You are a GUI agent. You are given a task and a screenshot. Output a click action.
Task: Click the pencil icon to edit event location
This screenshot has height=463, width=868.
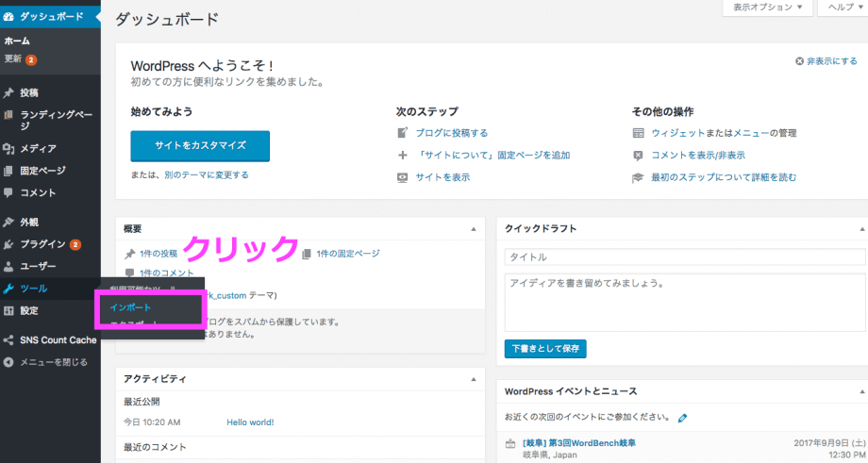[x=682, y=418]
